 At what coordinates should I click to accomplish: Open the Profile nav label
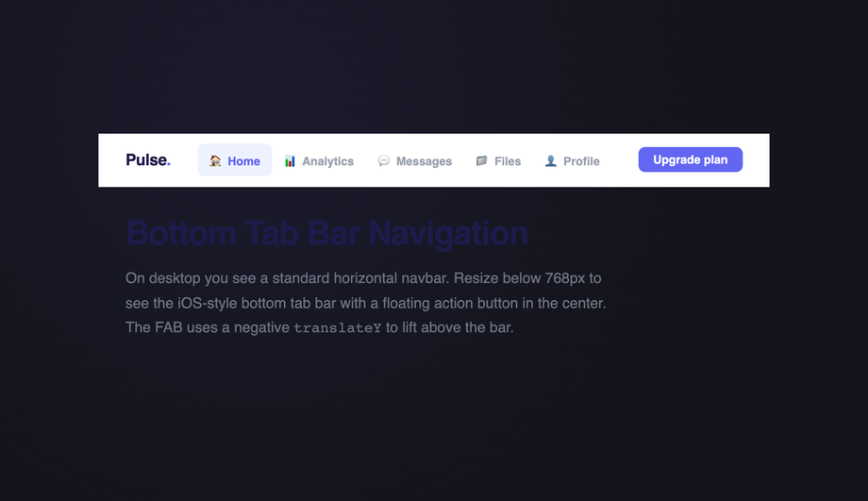pyautogui.click(x=581, y=161)
